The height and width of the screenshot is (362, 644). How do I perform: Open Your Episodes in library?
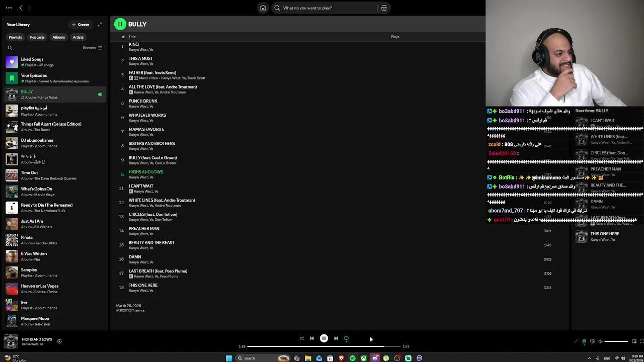(55, 78)
